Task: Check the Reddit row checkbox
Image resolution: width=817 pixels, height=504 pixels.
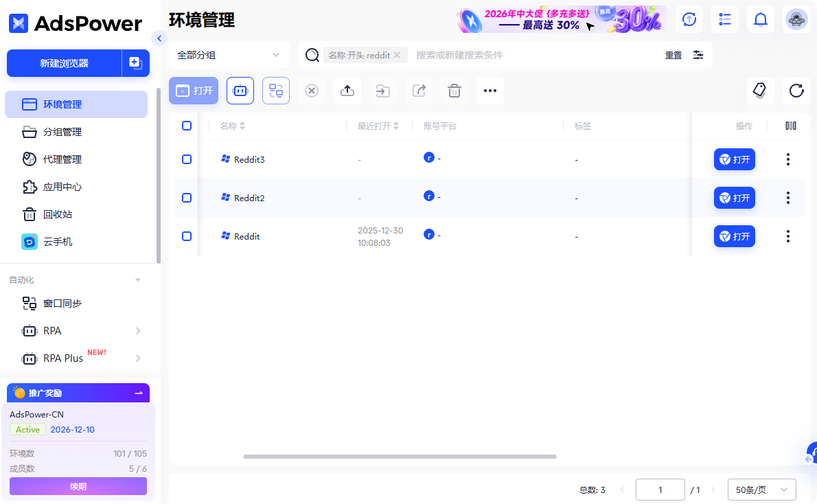Action: point(187,236)
